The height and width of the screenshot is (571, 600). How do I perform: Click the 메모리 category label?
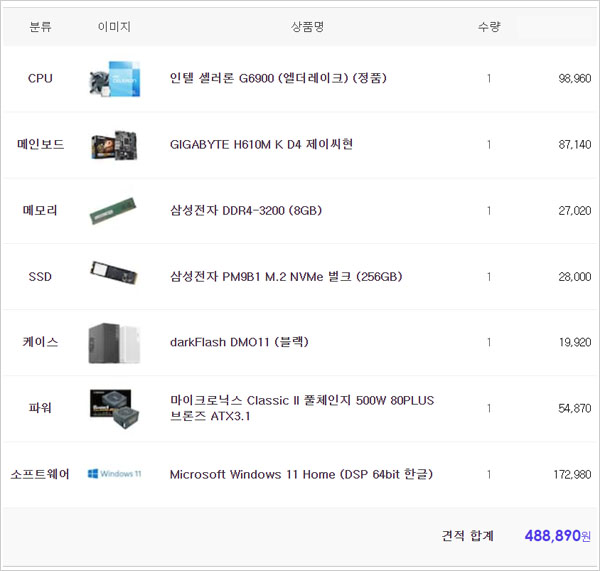40,210
